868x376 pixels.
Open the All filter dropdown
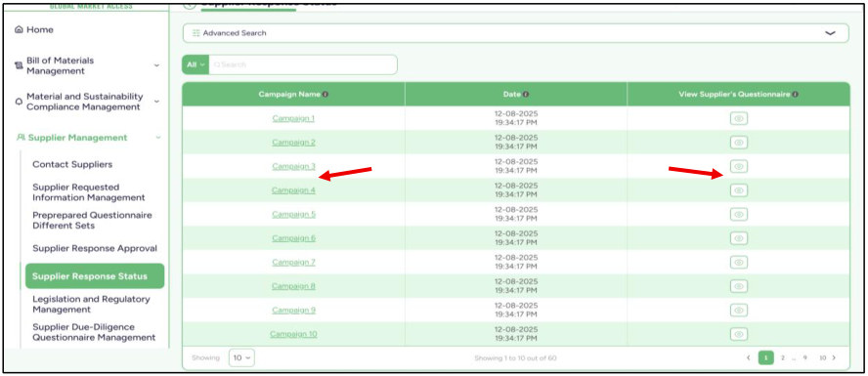[x=195, y=64]
